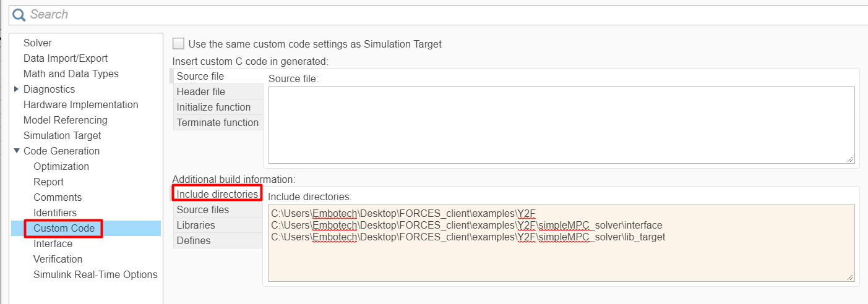Open the Terminate function tab
This screenshot has height=304, width=868.
pos(217,122)
